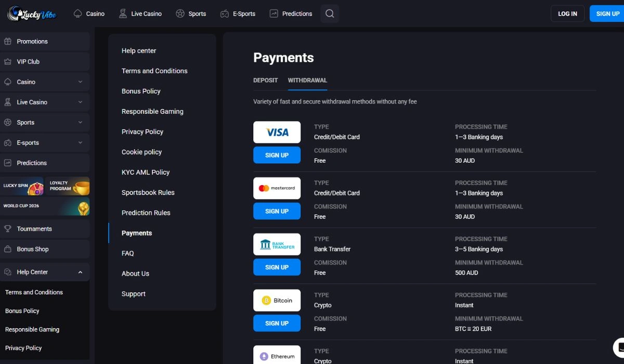Click the Sports ball icon in top nav
This screenshot has width=624, height=364.
pyautogui.click(x=180, y=14)
